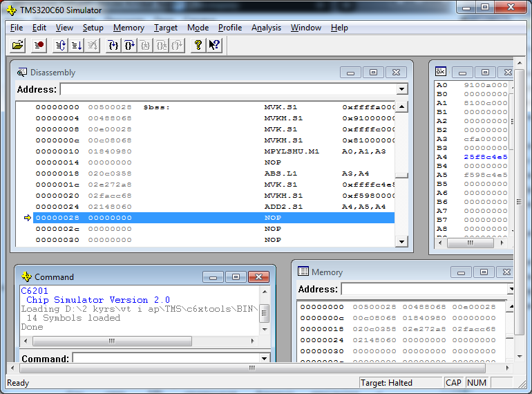Click register A0 value 9100a000
This screenshot has height=394, width=532.
tap(486, 85)
